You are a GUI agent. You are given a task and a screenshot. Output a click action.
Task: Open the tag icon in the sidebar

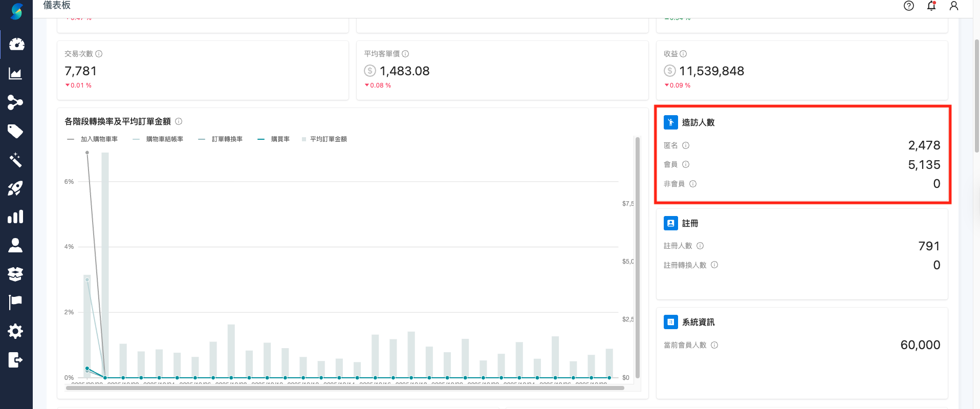(x=15, y=132)
